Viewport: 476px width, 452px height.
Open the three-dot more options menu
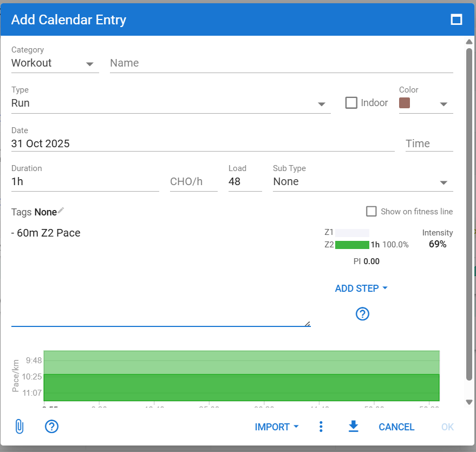pyautogui.click(x=321, y=427)
